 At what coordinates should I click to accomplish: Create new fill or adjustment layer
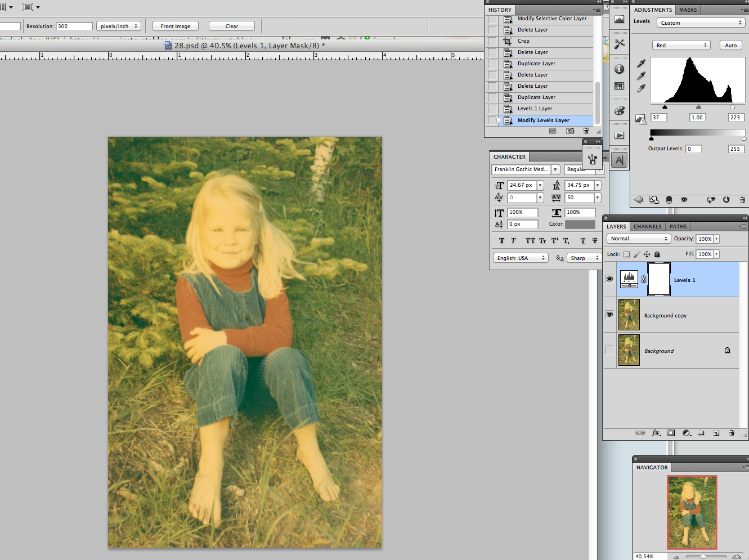click(x=687, y=433)
